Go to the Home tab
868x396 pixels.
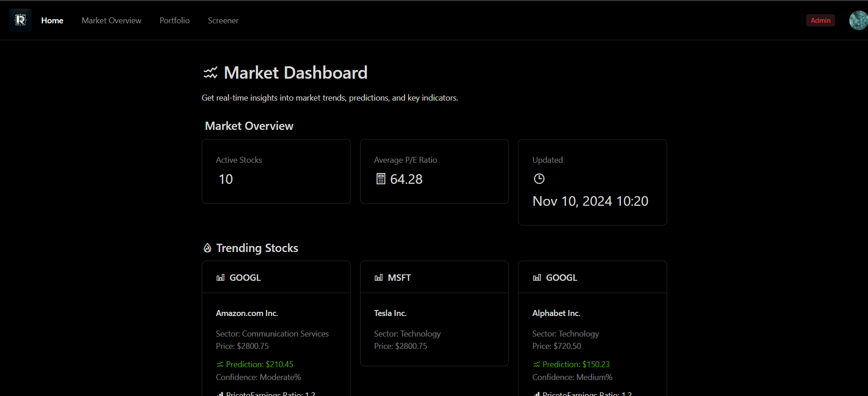pos(52,21)
